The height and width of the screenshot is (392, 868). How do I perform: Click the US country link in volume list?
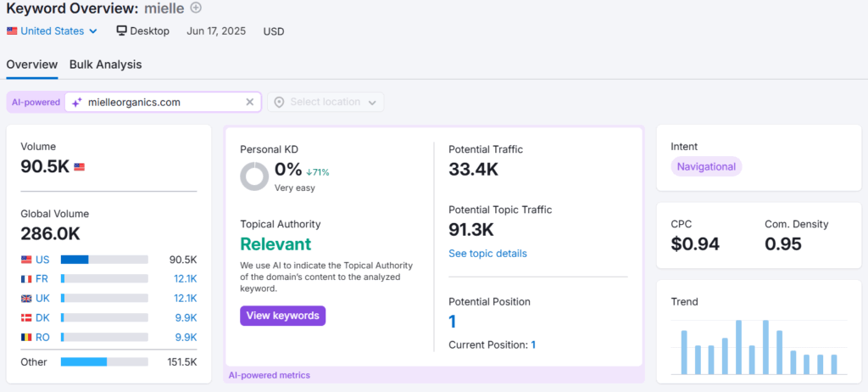point(42,260)
